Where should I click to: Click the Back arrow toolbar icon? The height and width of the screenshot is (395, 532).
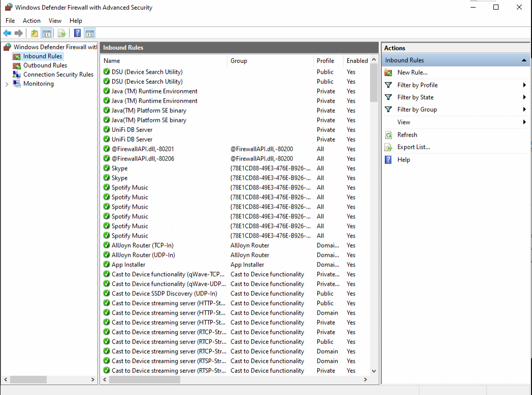(x=7, y=34)
